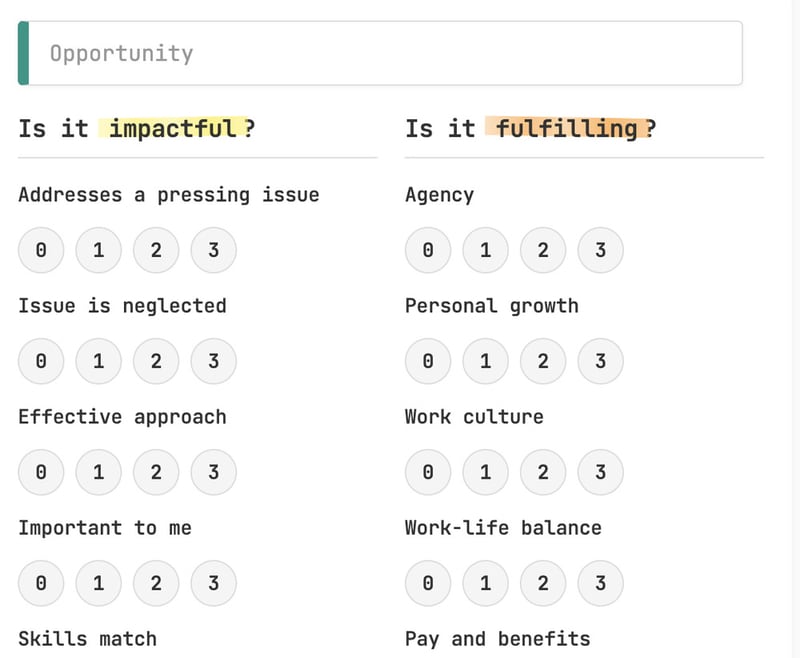This screenshot has height=658, width=800.
Task: Select 1 for 'Issue is neglected'
Action: coord(98,362)
